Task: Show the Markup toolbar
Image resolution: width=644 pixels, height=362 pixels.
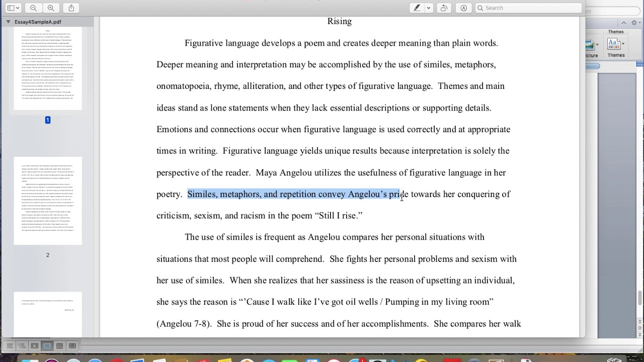Action: (463, 8)
